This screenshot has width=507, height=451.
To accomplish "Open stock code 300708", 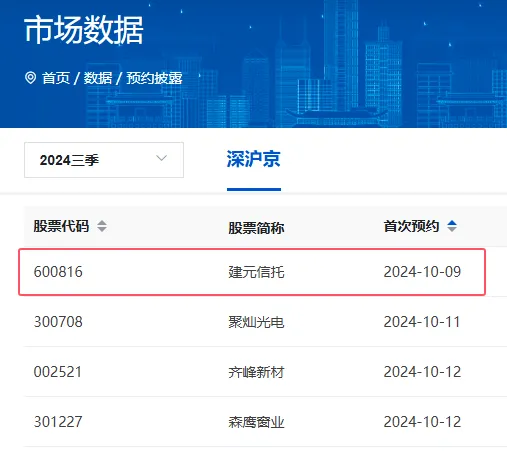I will pyautogui.click(x=58, y=322).
